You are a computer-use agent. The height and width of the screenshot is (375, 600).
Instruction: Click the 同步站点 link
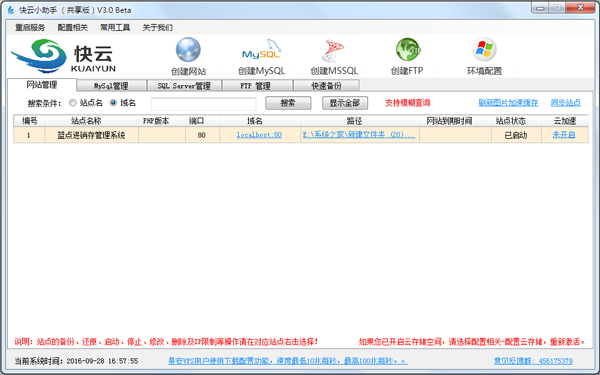click(566, 103)
